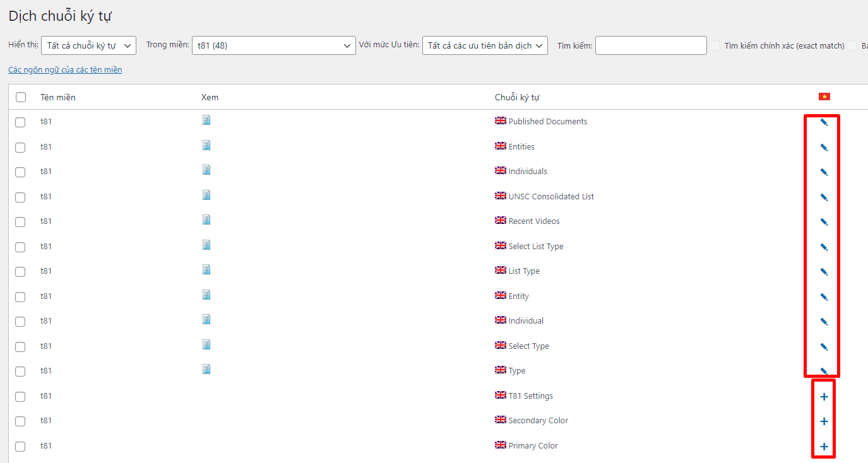Open view icon for Select List Type
The height and width of the screenshot is (463, 868).
pos(206,245)
